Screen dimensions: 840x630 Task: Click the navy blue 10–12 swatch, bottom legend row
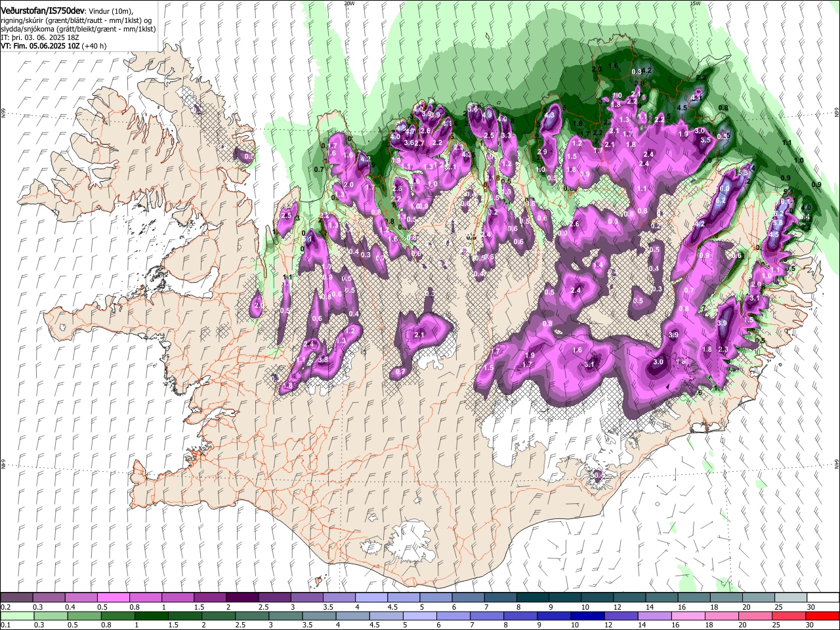pyautogui.click(x=586, y=616)
